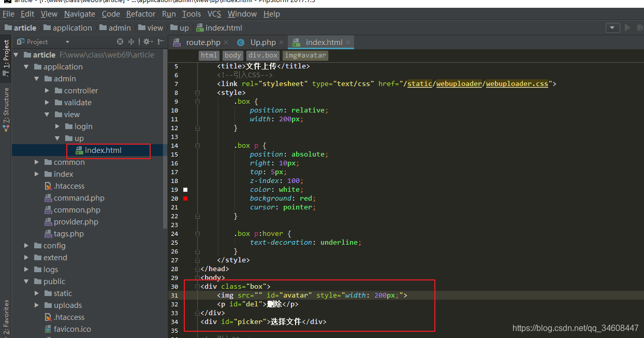The height and width of the screenshot is (338, 644).
Task: Expand the validate folder arrow
Action: [47, 103]
